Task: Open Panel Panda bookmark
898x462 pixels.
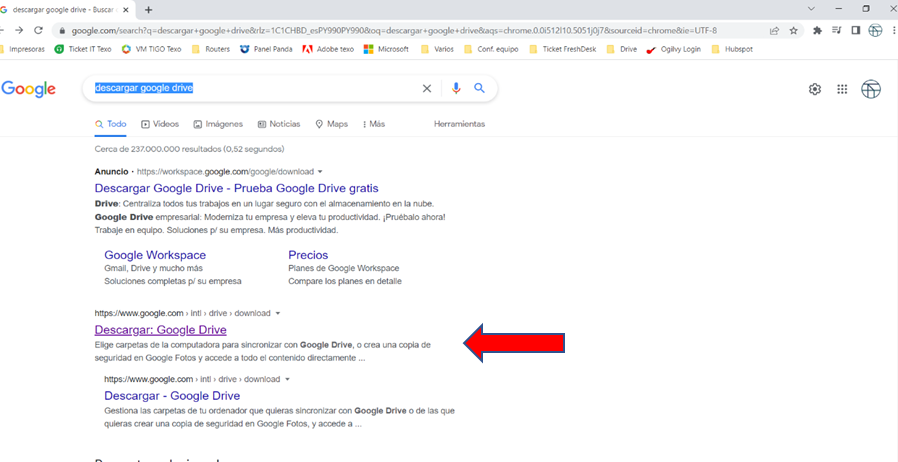Action: (x=266, y=49)
